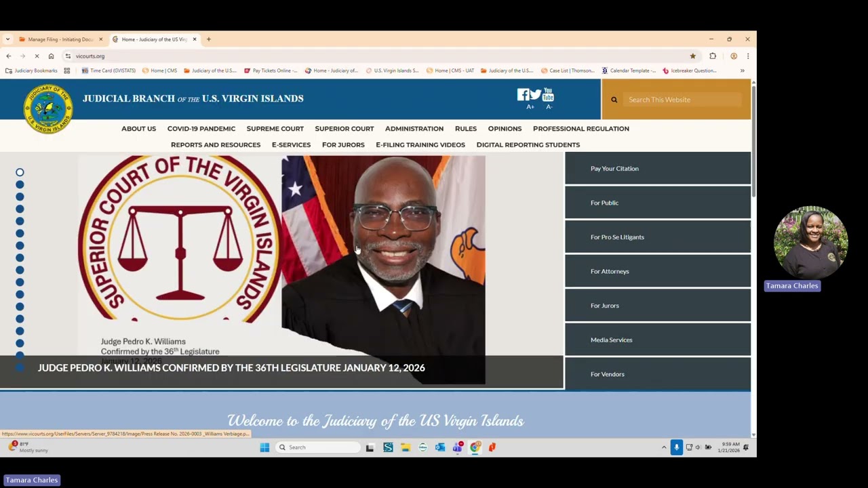Select the fourth slideshow indicator dot
Screen dimensions: 868x488
pyautogui.click(x=20, y=209)
